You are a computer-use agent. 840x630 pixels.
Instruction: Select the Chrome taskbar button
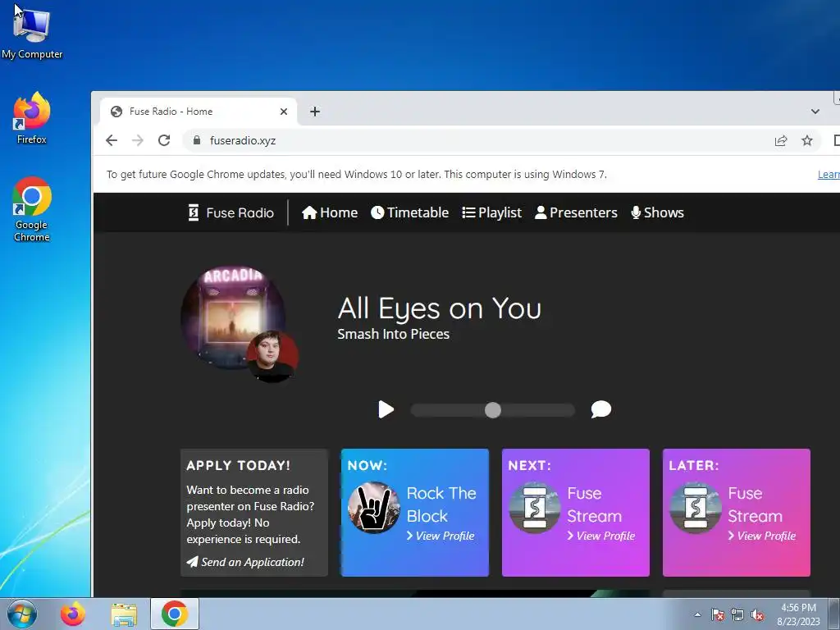175,614
